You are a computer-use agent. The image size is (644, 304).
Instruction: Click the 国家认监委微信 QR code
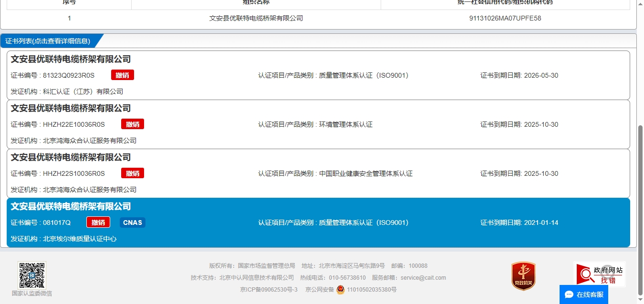pyautogui.click(x=32, y=275)
